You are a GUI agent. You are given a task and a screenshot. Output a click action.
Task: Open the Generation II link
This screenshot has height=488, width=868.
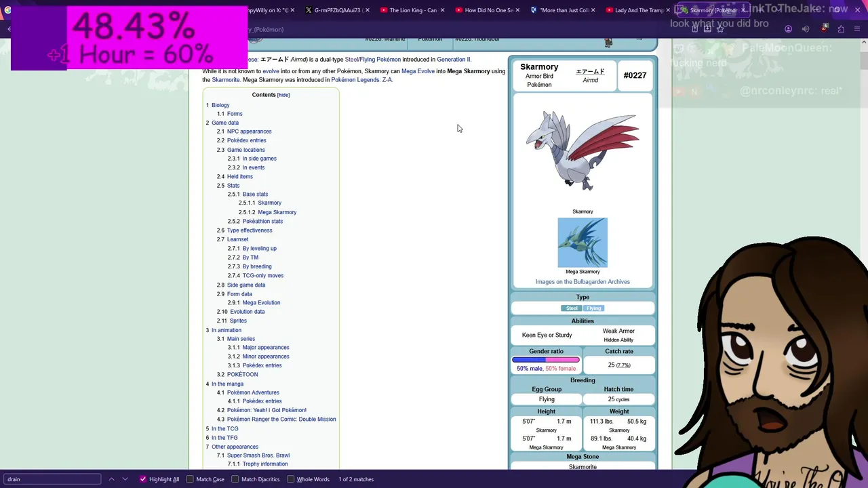(454, 60)
